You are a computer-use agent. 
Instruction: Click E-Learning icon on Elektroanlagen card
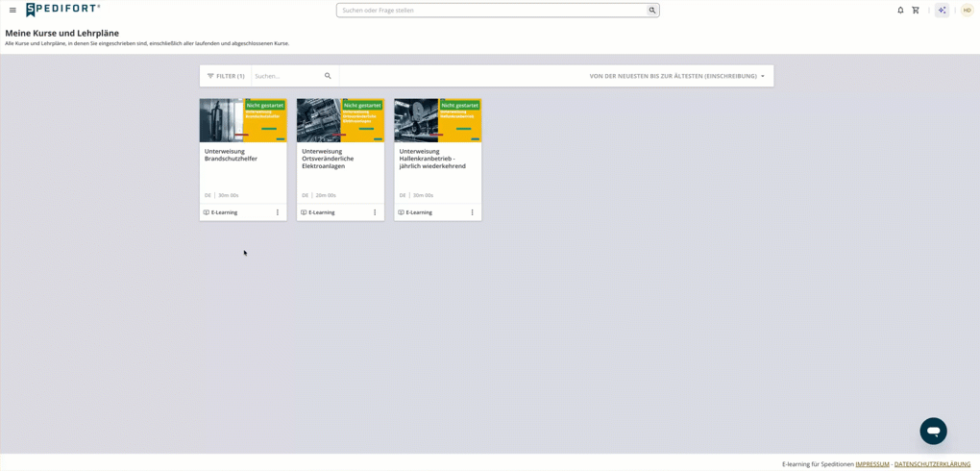click(x=304, y=212)
